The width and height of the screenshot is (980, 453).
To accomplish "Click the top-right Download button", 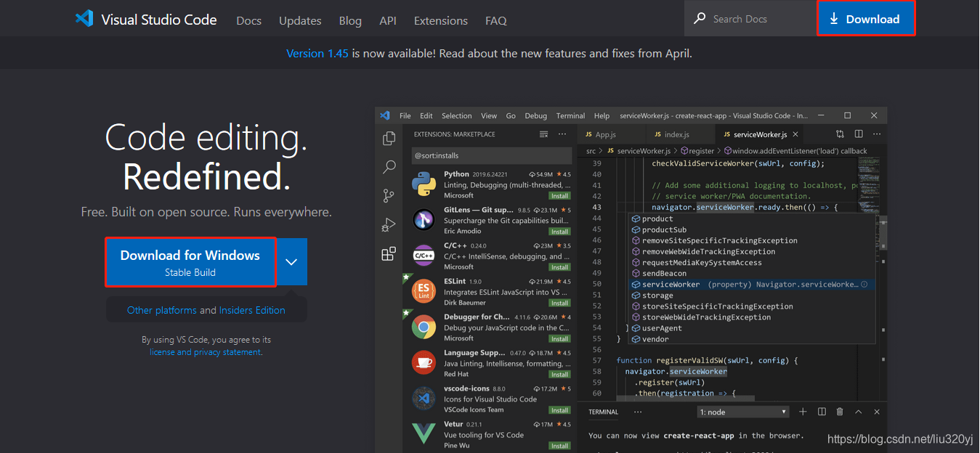I will point(866,19).
